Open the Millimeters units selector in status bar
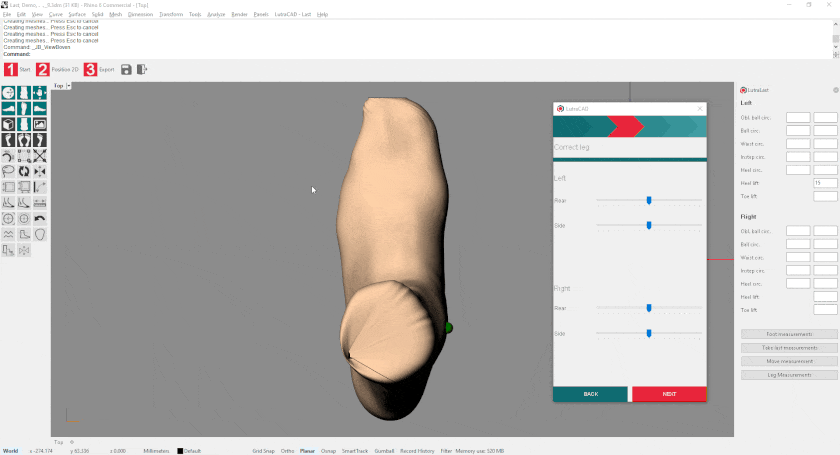The image size is (840, 455). click(x=158, y=451)
